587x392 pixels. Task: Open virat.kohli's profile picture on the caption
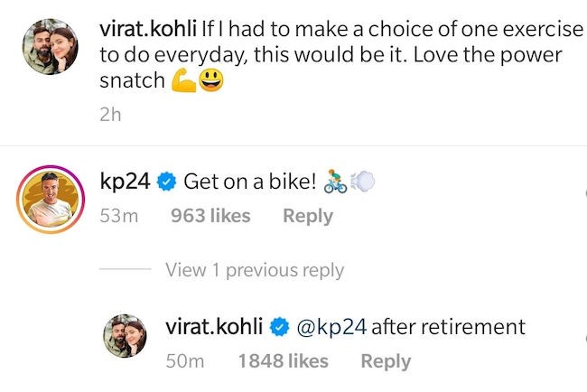pos(47,53)
